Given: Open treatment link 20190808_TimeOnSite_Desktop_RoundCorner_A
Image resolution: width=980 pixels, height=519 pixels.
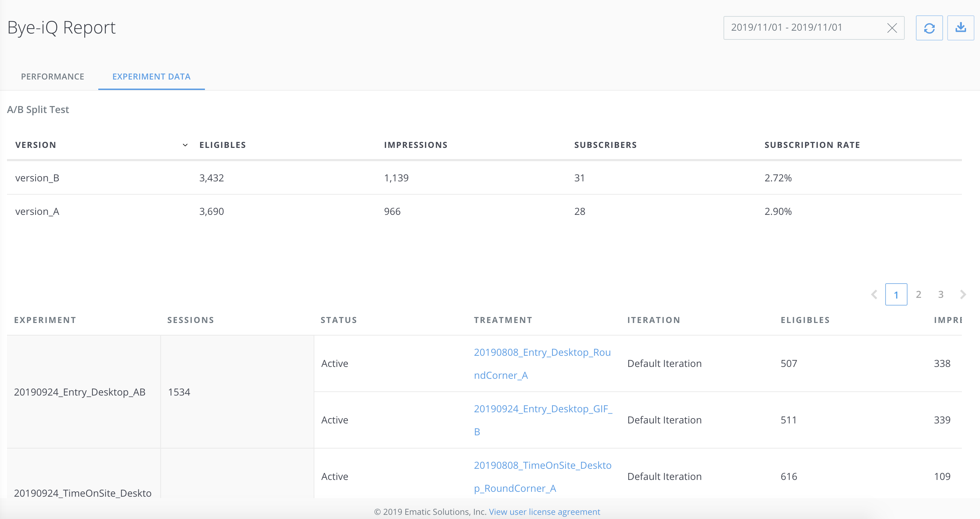Looking at the screenshot, I should (543, 477).
